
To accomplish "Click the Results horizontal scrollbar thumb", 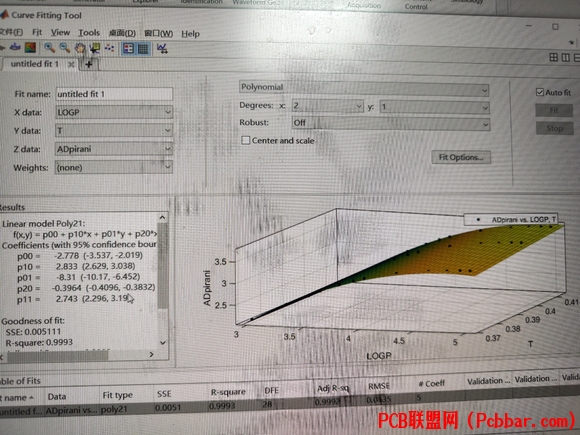I will coord(58,356).
